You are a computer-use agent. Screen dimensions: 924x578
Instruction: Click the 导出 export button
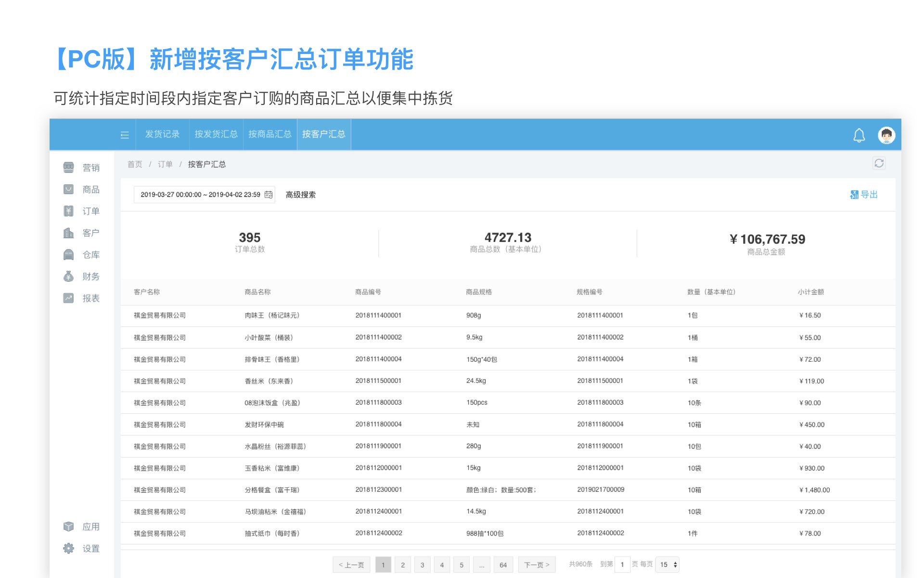tap(864, 195)
